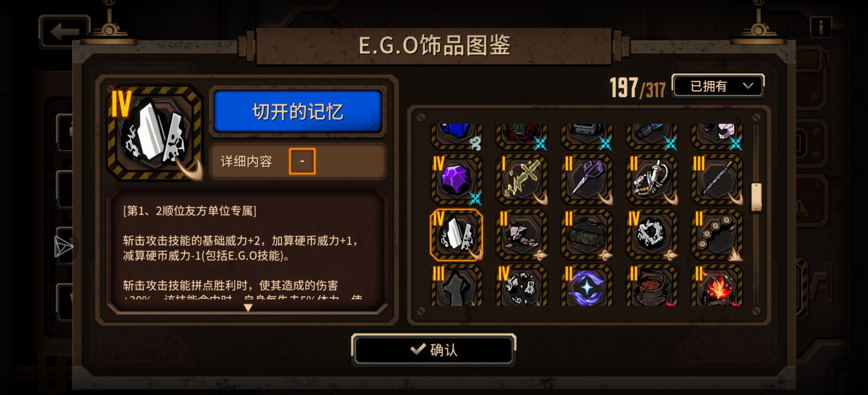Click the gift list scrollbar handle
The image size is (868, 395).
[756, 197]
